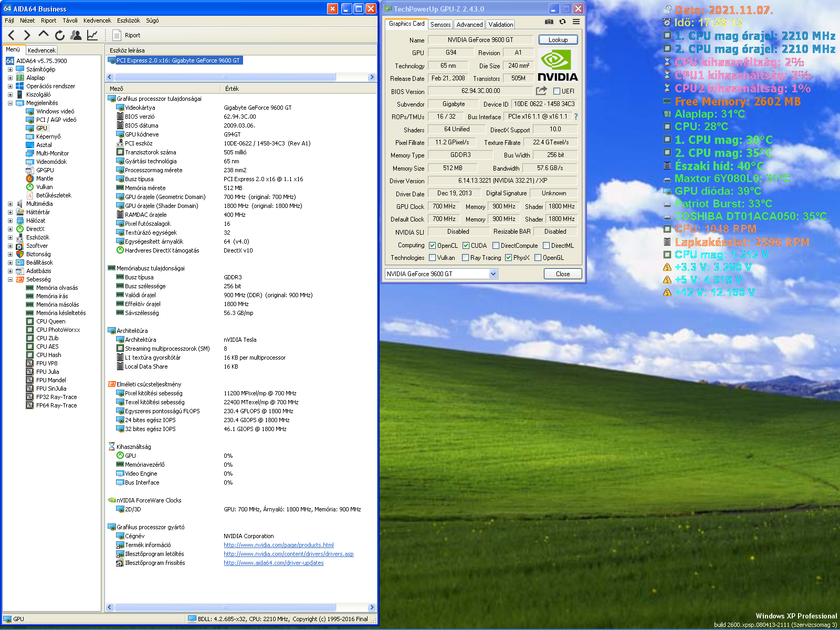
Task: Click the AIDA64 back navigation arrow
Action: point(12,35)
